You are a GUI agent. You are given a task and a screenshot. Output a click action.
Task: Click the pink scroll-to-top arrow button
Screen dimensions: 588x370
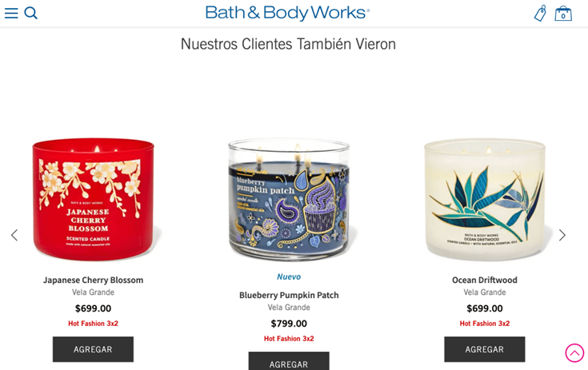[x=574, y=352]
